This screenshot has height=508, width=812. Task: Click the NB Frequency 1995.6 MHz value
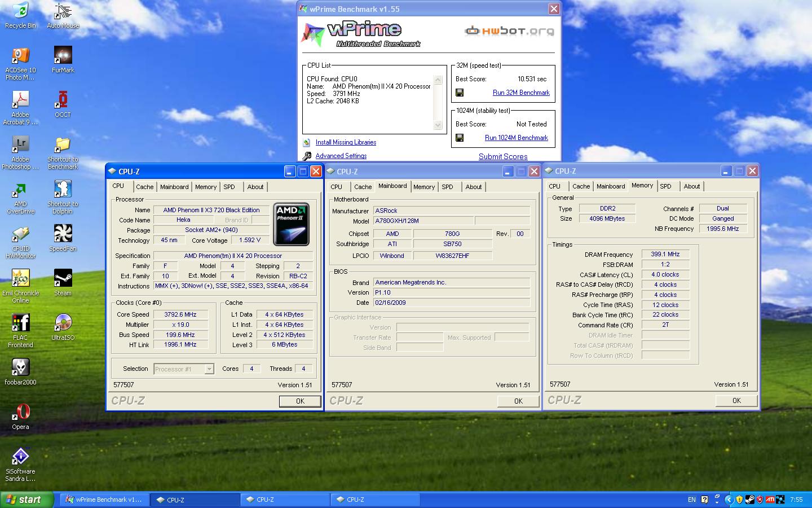click(723, 229)
